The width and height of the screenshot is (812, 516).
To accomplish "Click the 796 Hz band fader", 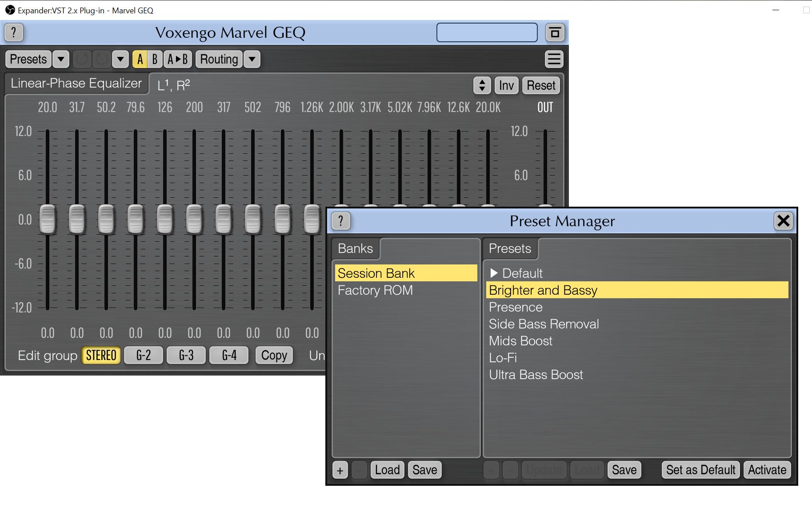I will (283, 219).
